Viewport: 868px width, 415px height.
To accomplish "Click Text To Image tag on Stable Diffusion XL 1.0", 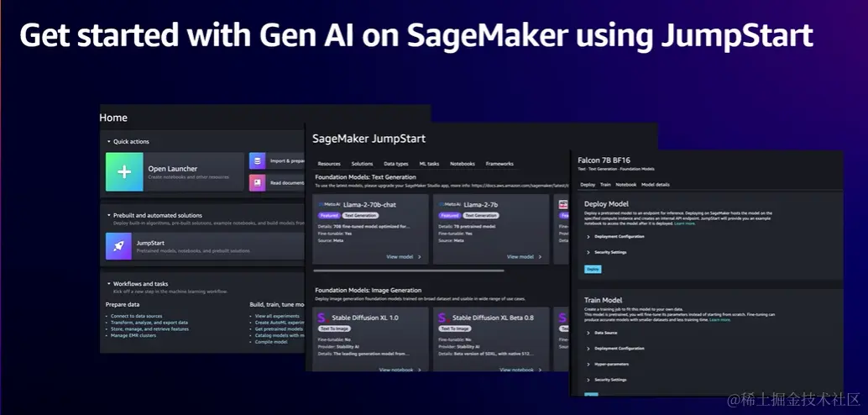I will [x=334, y=328].
